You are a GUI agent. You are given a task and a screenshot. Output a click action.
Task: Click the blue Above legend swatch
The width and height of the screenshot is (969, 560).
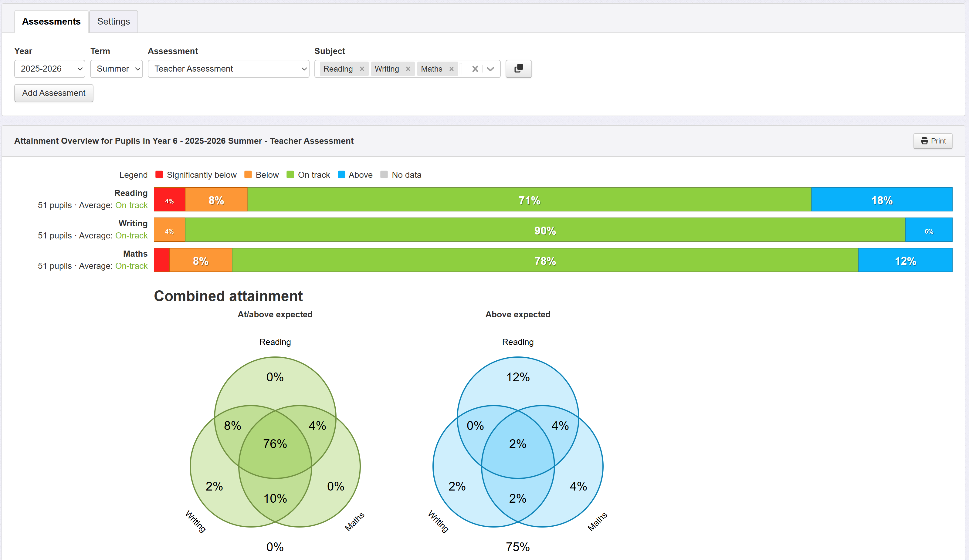coord(341,175)
